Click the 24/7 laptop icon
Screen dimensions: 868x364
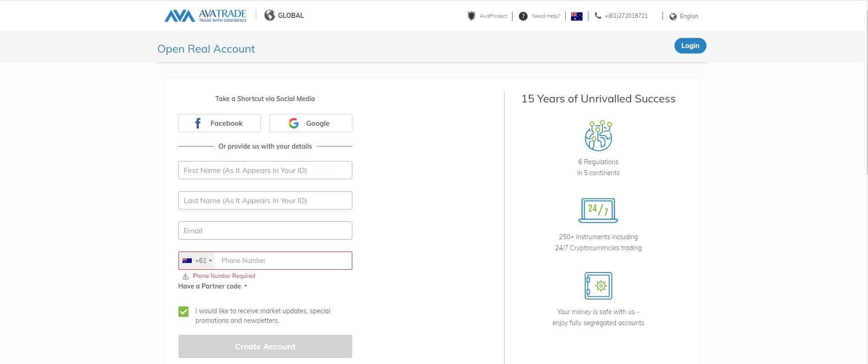pos(598,210)
